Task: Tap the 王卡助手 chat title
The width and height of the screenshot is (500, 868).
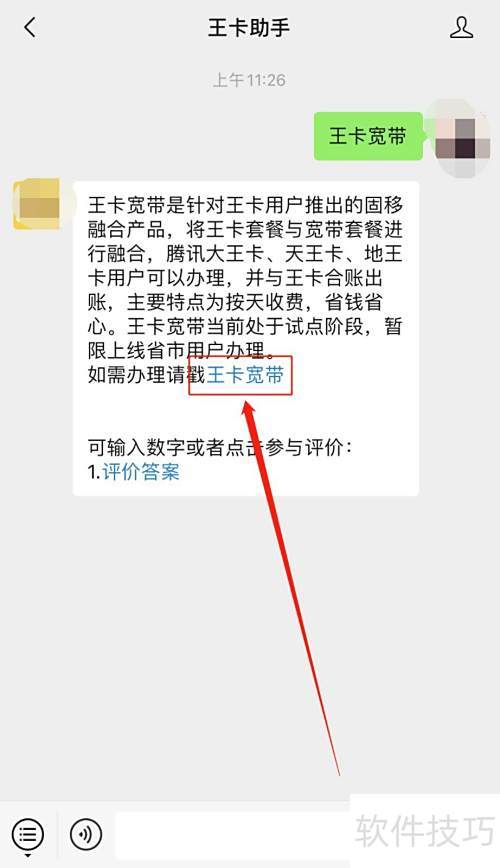Action: (249, 28)
